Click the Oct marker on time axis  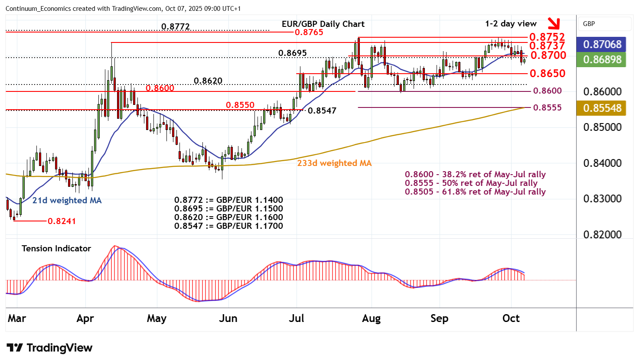click(511, 318)
